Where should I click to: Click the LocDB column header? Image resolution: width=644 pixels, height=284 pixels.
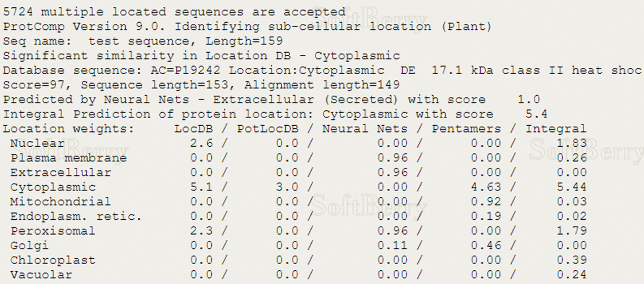193,129
